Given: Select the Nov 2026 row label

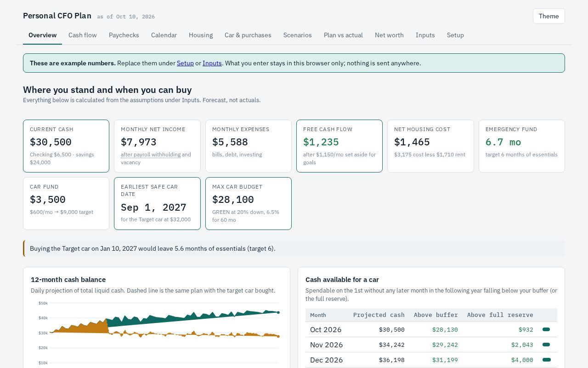Looking at the screenshot, I should coord(326,345).
